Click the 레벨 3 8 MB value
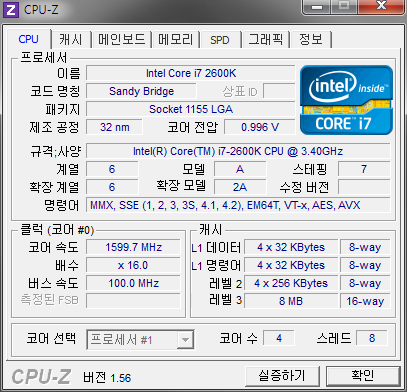Screen dimensions: 407x392 291,301
